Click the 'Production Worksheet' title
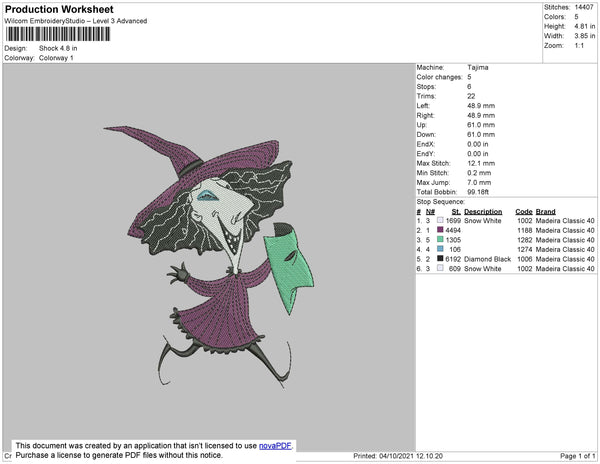 point(59,10)
